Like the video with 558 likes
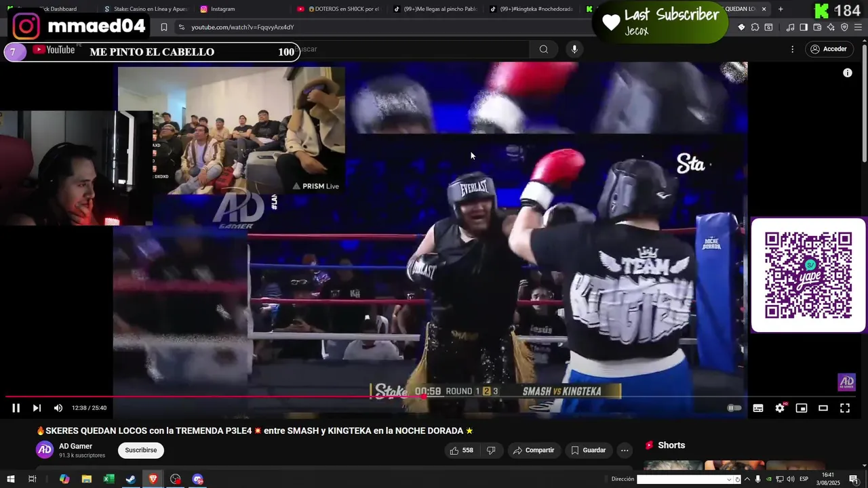The image size is (868, 488). pyautogui.click(x=461, y=450)
